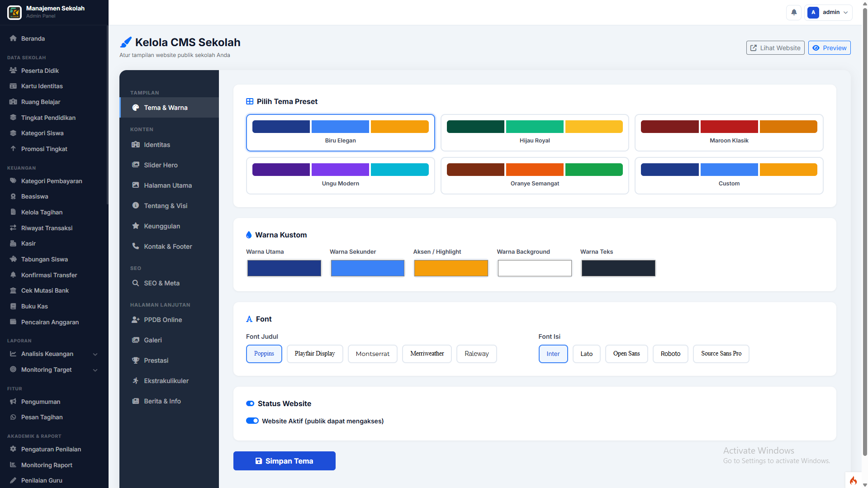Choose the Custom theme preset
This screenshot has width=868, height=488.
[x=729, y=175]
